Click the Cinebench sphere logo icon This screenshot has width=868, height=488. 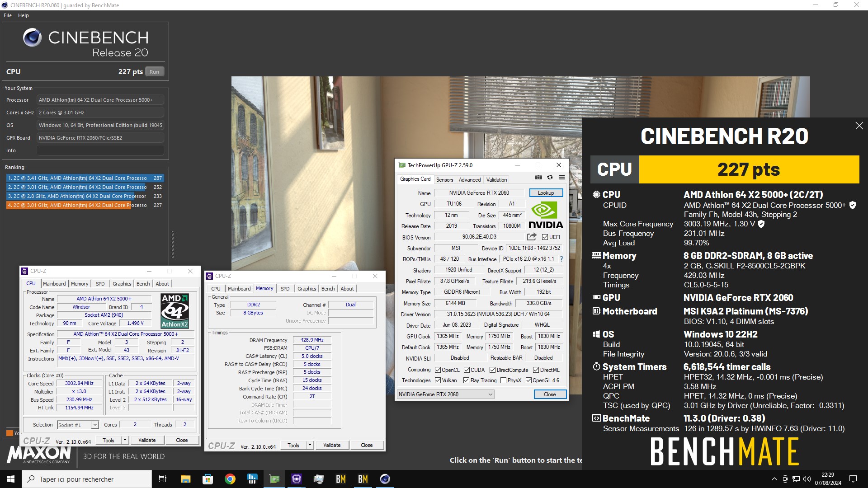pyautogui.click(x=33, y=38)
